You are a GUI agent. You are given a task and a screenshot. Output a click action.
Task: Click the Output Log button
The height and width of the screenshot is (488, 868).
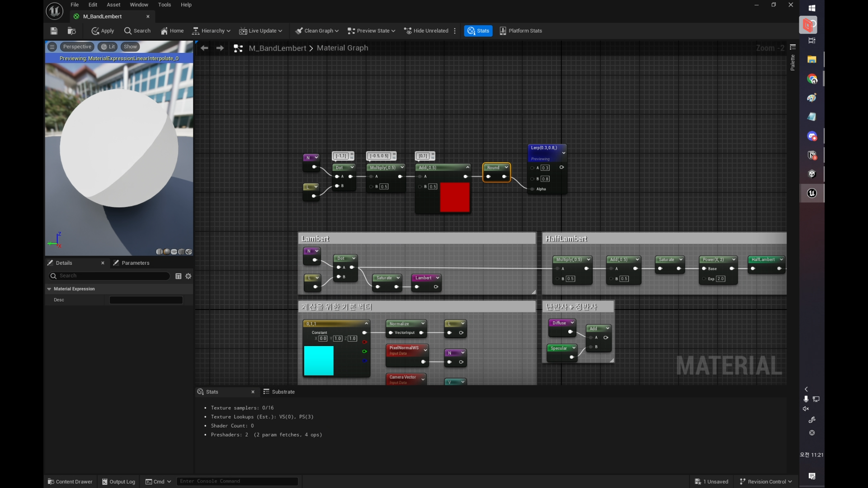(118, 482)
